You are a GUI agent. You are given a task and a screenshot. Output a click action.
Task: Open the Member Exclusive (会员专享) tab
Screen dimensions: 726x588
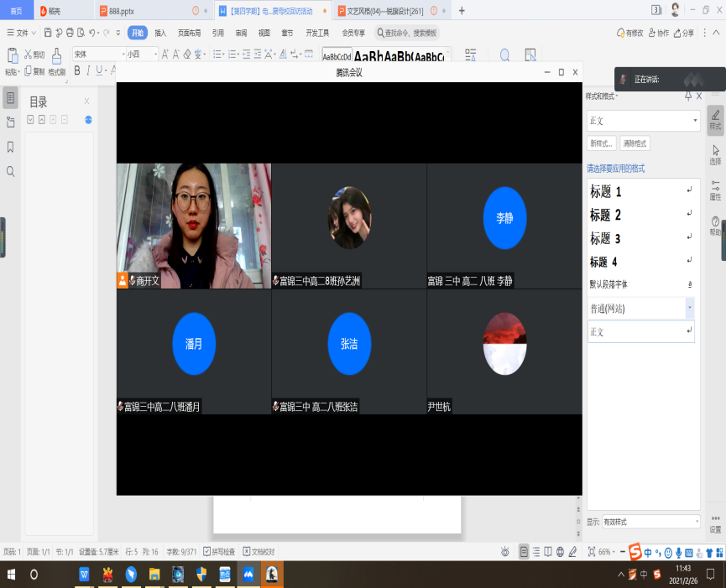(353, 33)
